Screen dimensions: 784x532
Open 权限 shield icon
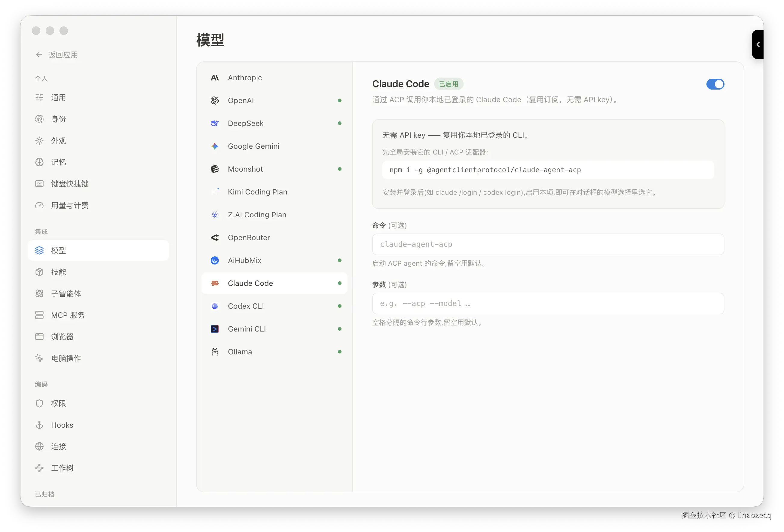point(39,403)
